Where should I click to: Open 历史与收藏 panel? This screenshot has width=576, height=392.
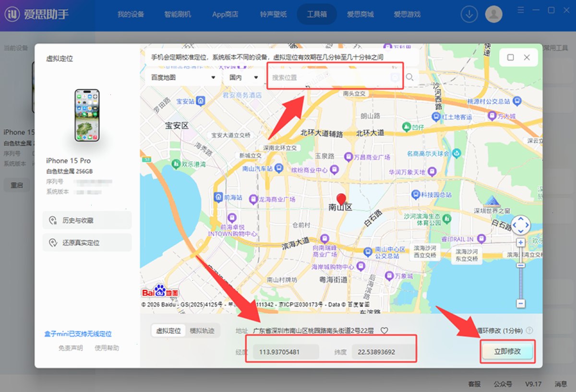tap(87, 220)
